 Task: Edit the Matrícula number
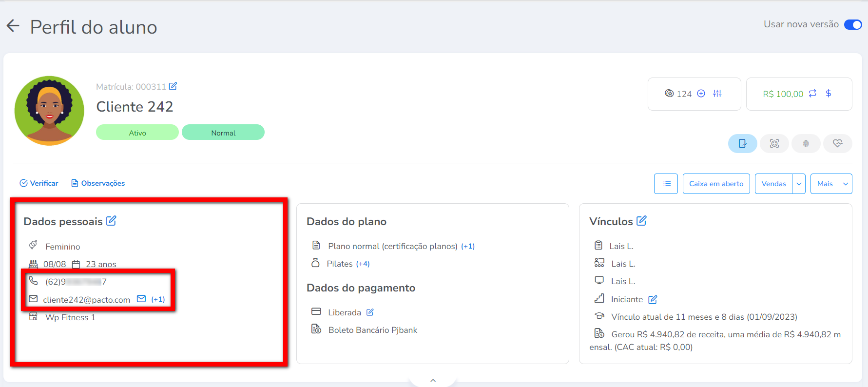pyautogui.click(x=173, y=86)
